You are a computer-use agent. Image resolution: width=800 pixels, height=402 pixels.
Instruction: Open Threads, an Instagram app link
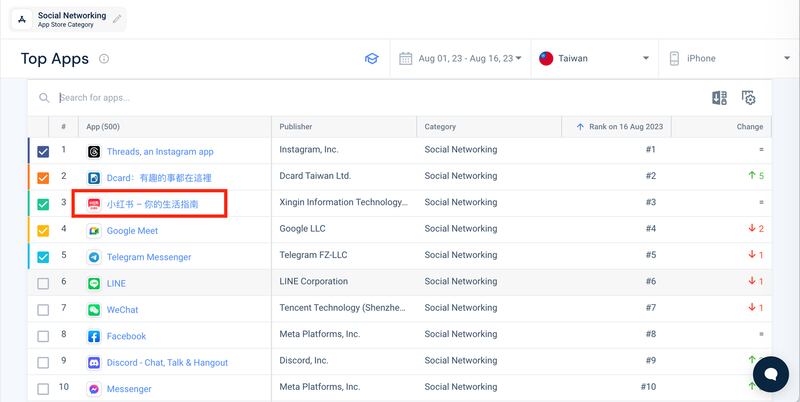point(160,152)
